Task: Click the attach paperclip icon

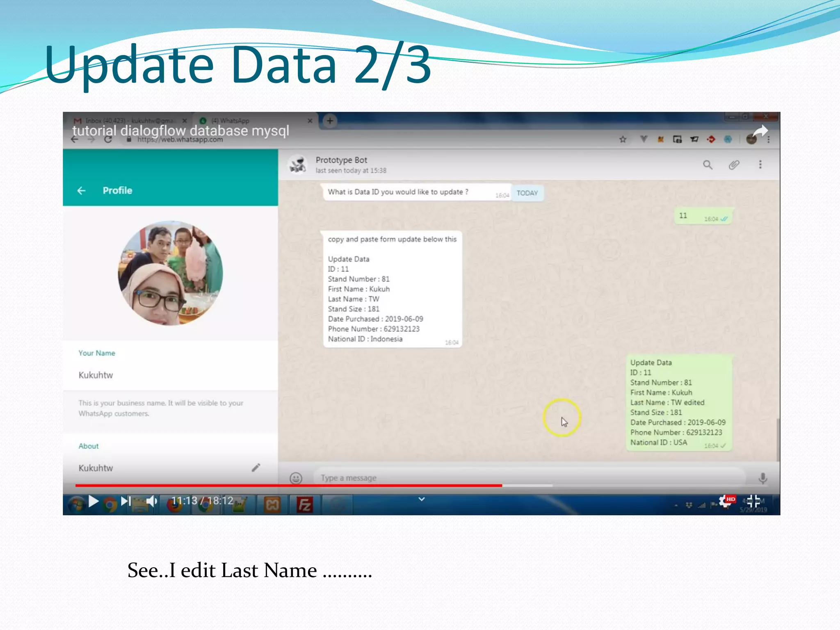Action: (734, 165)
